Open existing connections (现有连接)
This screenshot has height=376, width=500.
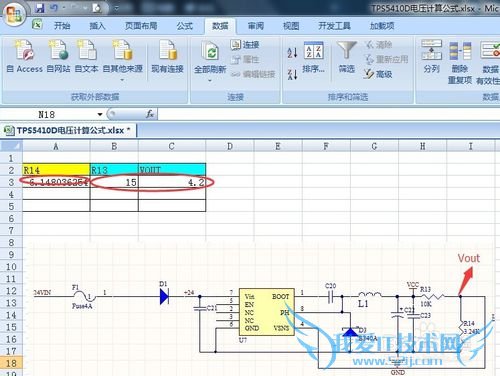point(167,56)
